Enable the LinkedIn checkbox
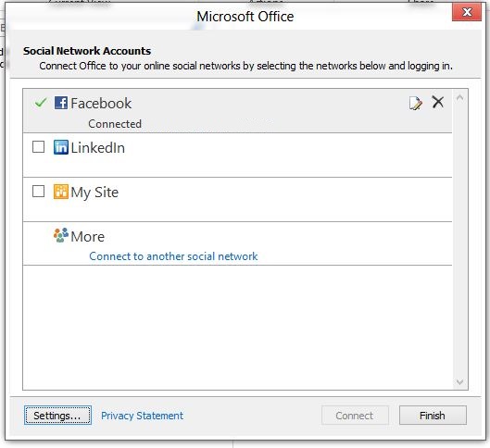 (38, 147)
